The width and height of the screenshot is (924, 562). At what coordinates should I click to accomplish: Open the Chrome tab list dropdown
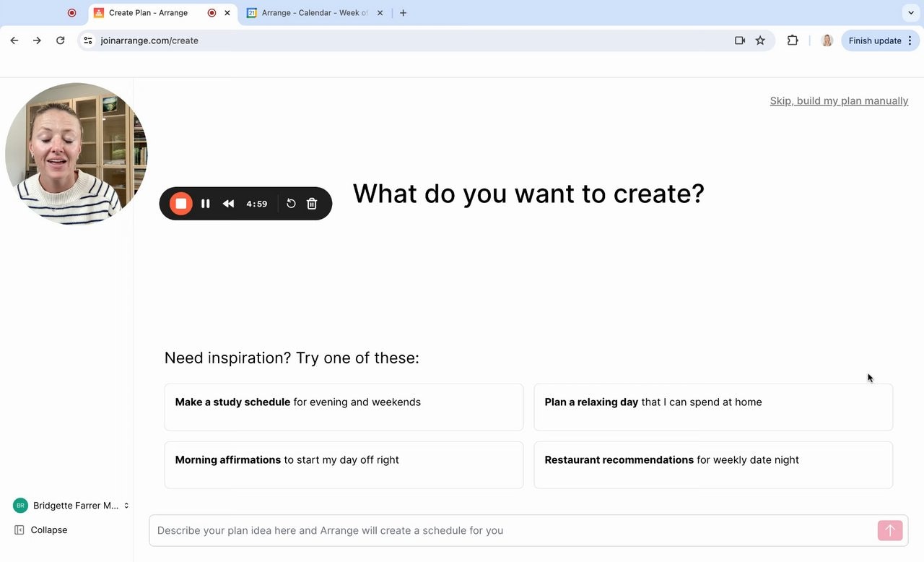(x=910, y=13)
